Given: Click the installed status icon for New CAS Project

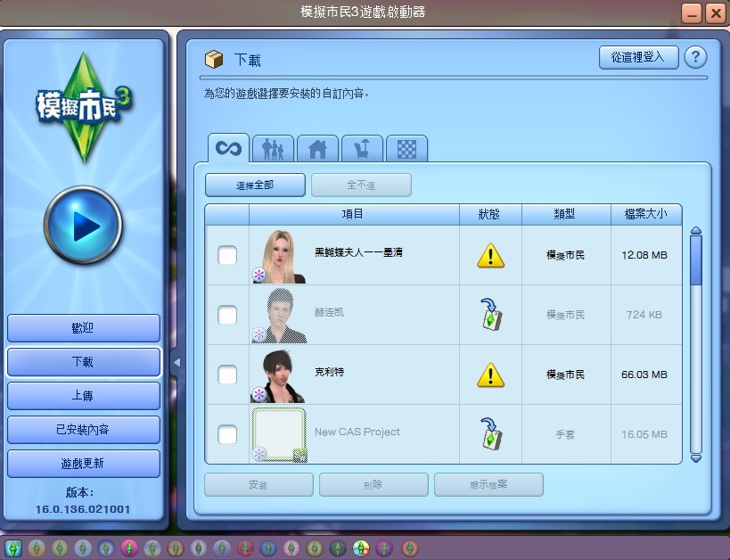Looking at the screenshot, I should click(x=491, y=433).
